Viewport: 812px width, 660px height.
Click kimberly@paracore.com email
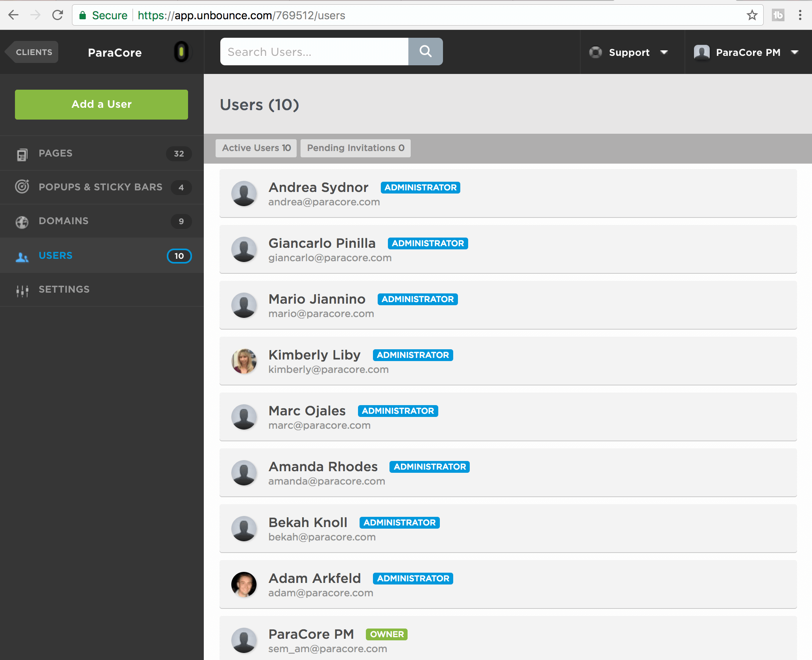click(x=328, y=370)
